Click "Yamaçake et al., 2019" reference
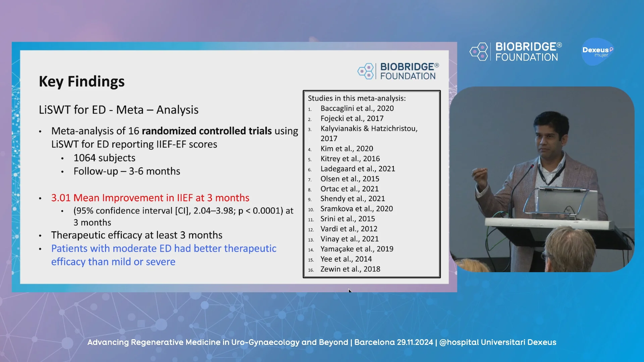Viewport: 644px width, 362px height. (x=357, y=249)
